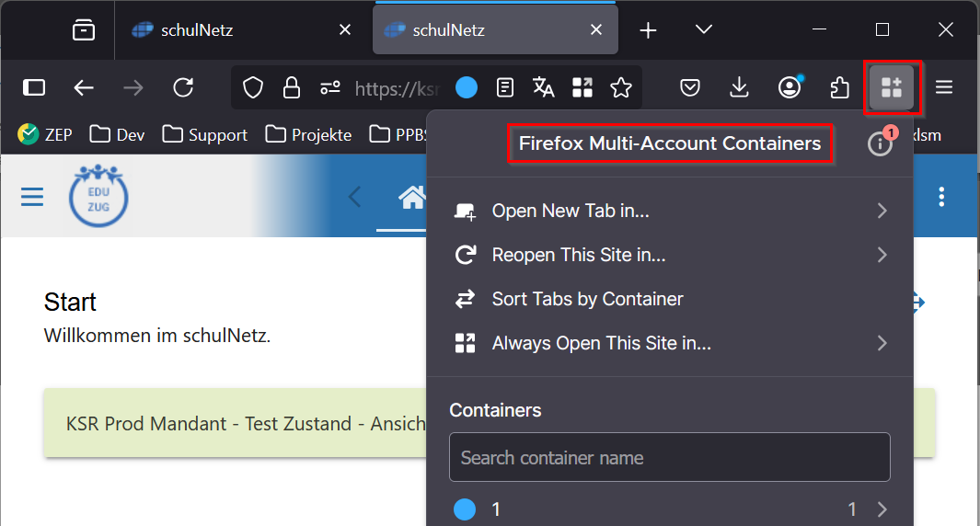980x526 pixels.
Task: Open a new tab with the plus button
Action: pyautogui.click(x=648, y=30)
